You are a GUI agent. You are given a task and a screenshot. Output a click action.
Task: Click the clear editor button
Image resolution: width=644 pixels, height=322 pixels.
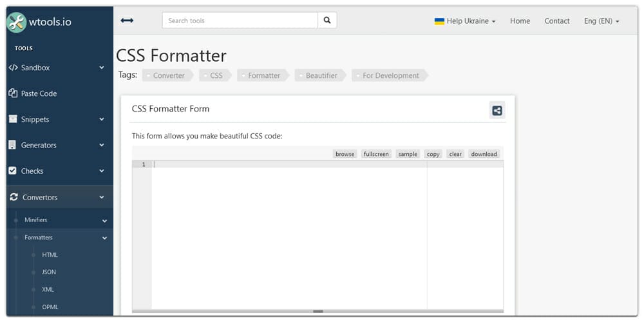click(x=455, y=154)
